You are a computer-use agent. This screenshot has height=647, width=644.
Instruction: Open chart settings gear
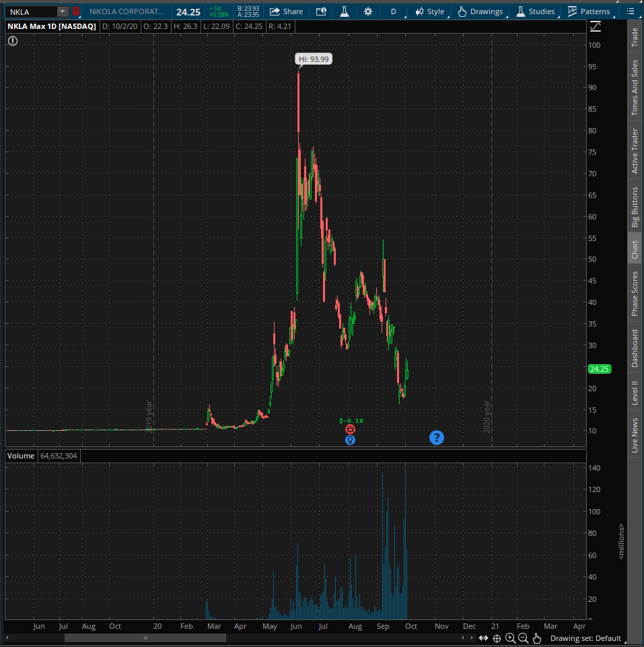point(368,11)
